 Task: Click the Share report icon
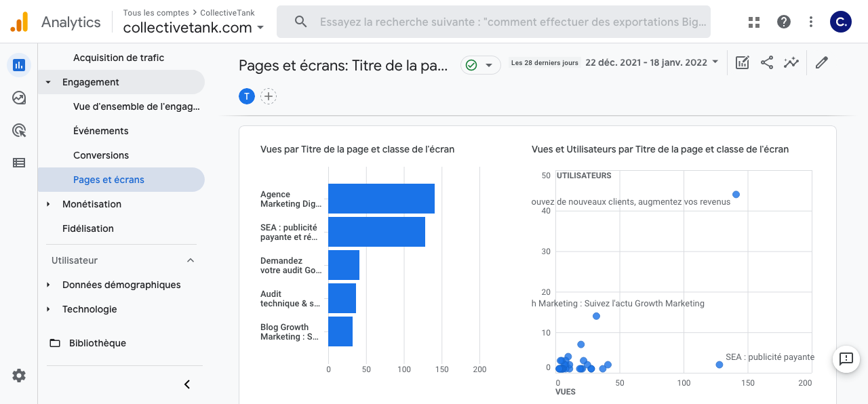(x=767, y=63)
